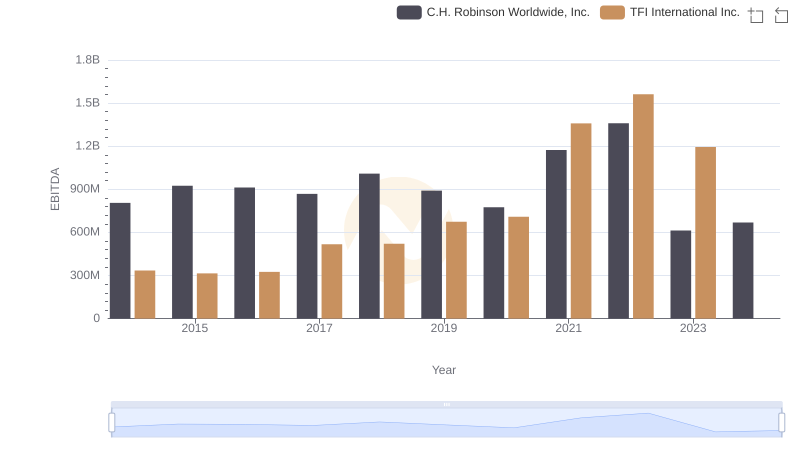The height and width of the screenshot is (461, 800).
Task: Hide the TFI International Inc. series label
Action: pos(684,12)
